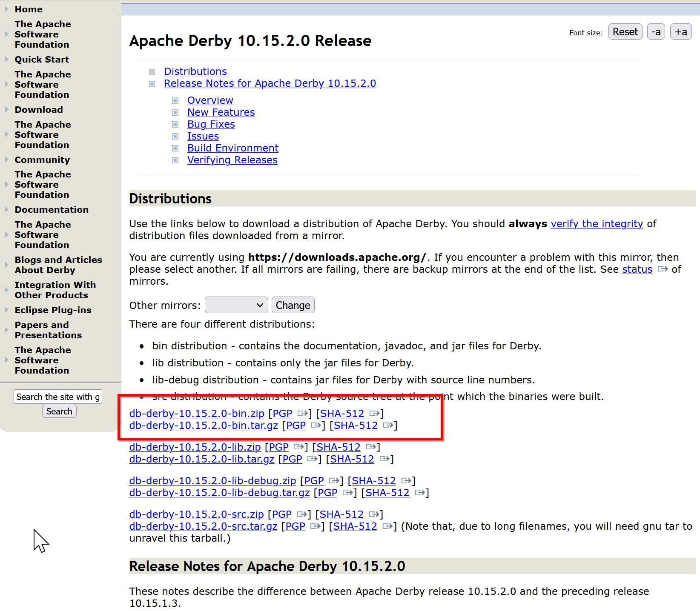Open the Community menu item
Viewport: 700px width, 611px height.
[x=42, y=160]
